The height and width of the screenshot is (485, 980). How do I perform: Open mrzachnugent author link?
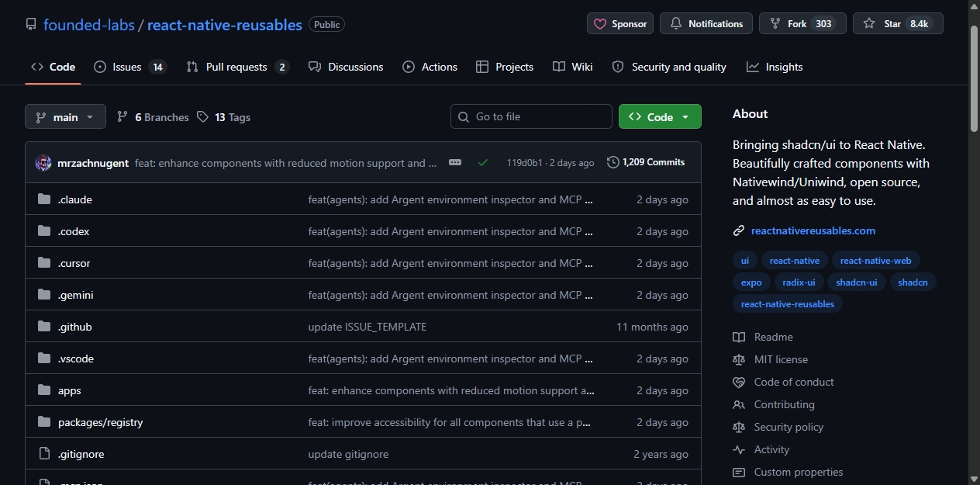pyautogui.click(x=93, y=163)
